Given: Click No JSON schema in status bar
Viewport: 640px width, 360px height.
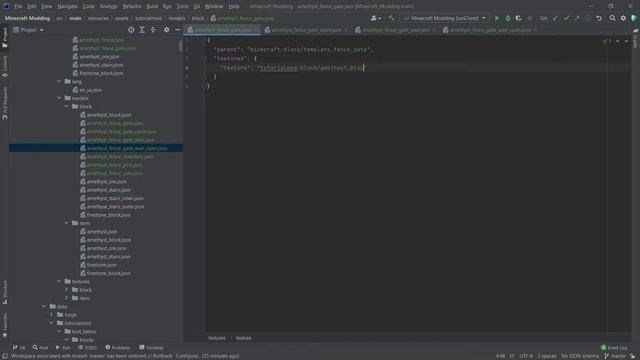Looking at the screenshot, I should pos(580,356).
